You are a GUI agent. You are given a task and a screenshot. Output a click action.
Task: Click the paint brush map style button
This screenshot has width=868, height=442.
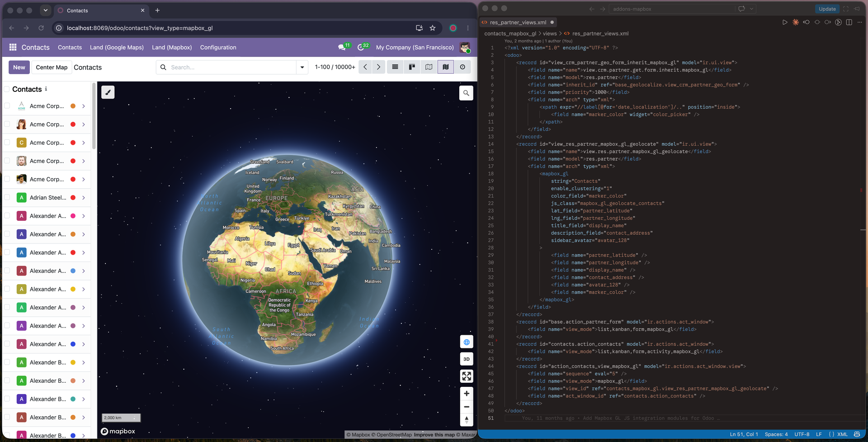(108, 92)
